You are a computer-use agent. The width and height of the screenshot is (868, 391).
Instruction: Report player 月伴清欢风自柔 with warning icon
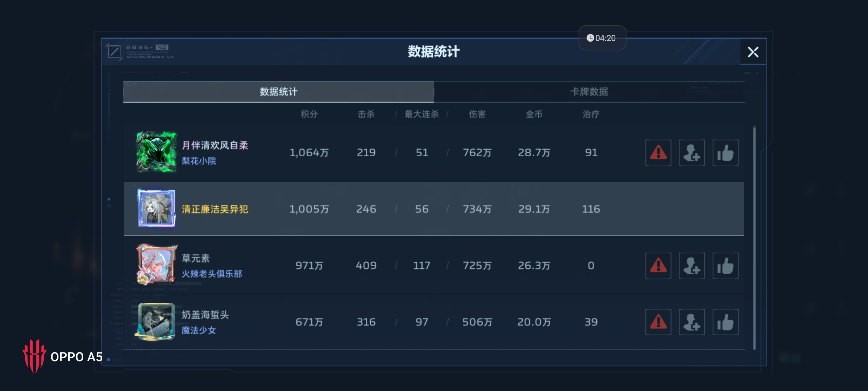point(658,153)
